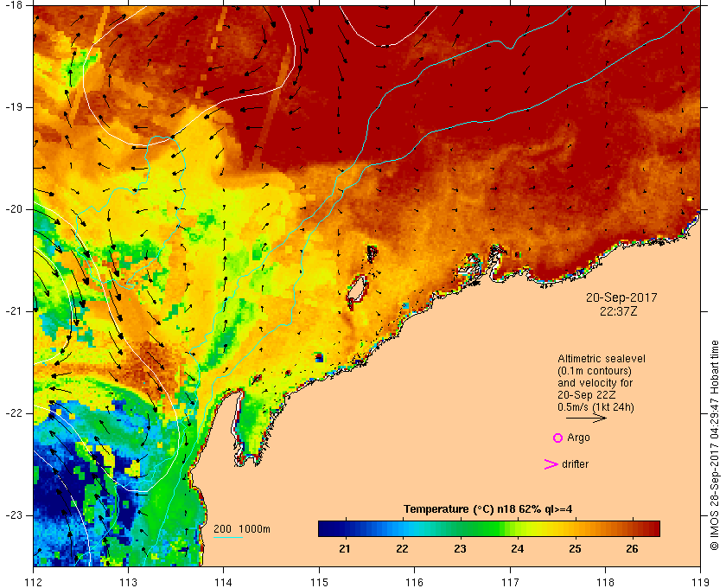
Task: Click the longitude label 116
Action: pyautogui.click(x=414, y=581)
